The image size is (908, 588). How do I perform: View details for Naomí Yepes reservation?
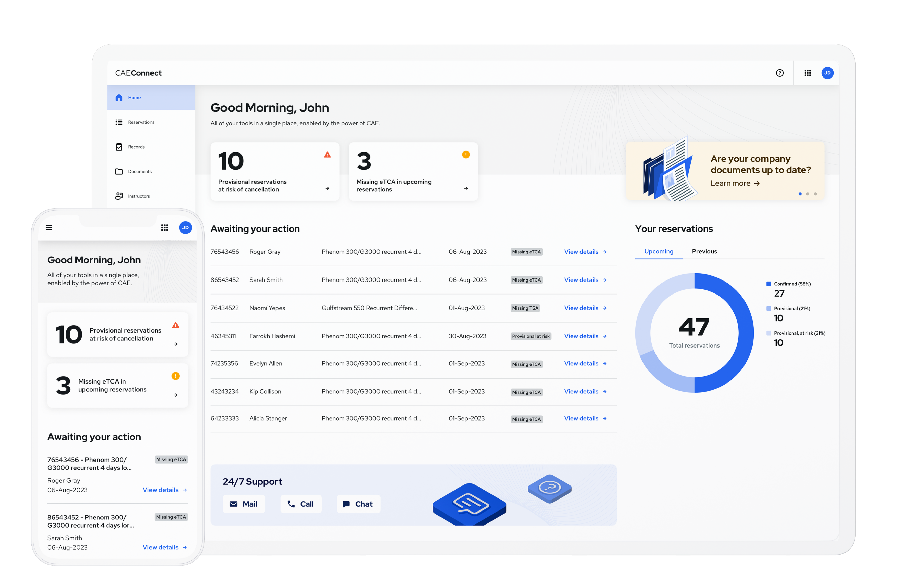pos(585,308)
